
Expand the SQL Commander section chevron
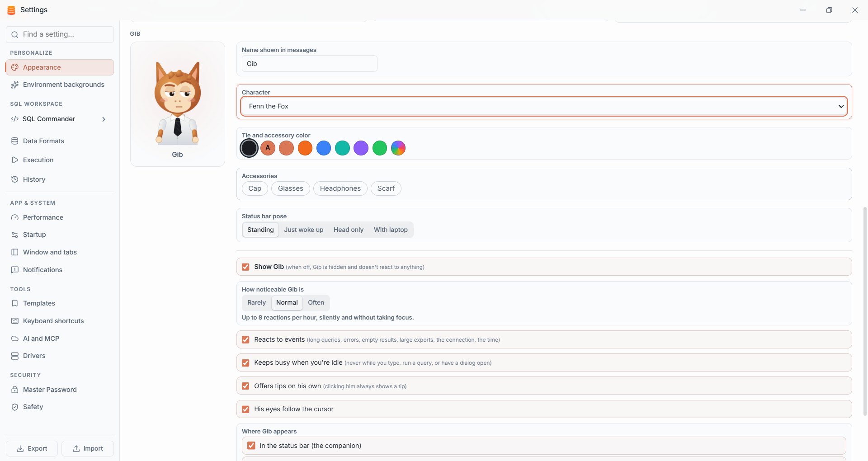pyautogui.click(x=104, y=119)
